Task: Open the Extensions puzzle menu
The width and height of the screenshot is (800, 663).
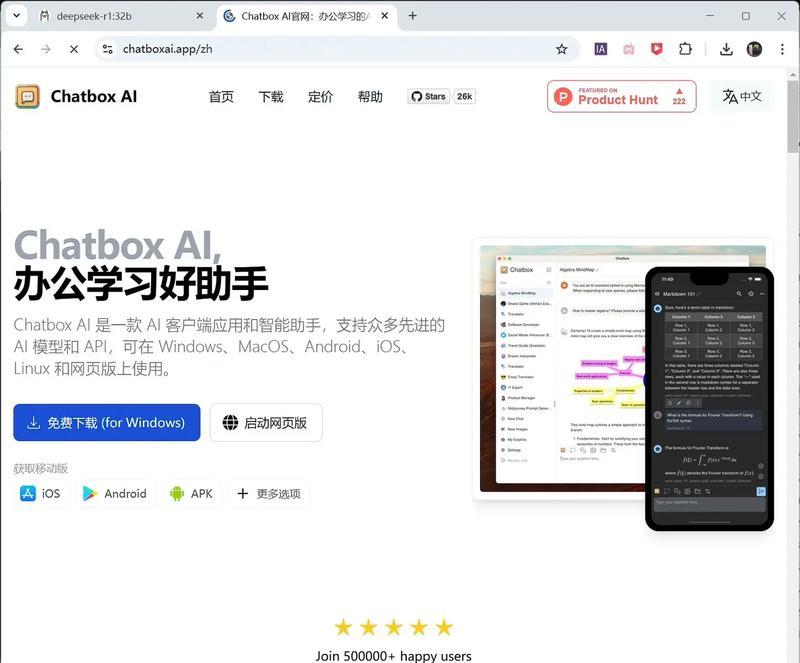Action: (x=685, y=49)
